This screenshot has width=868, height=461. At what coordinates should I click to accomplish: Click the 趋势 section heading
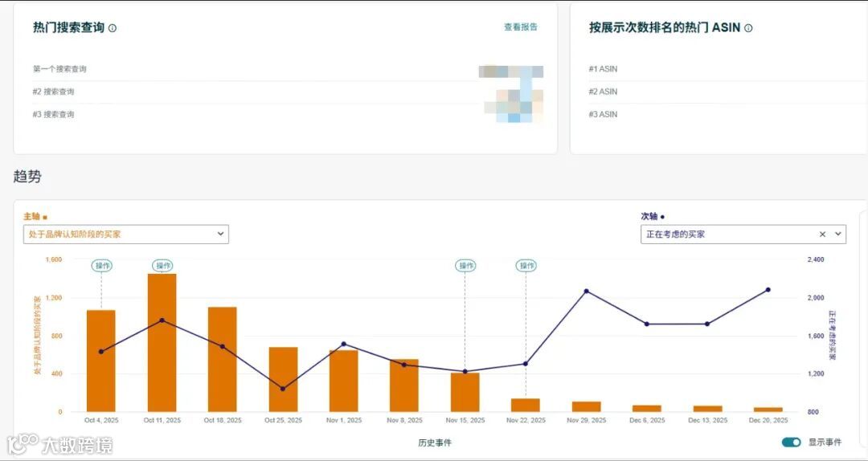point(27,177)
